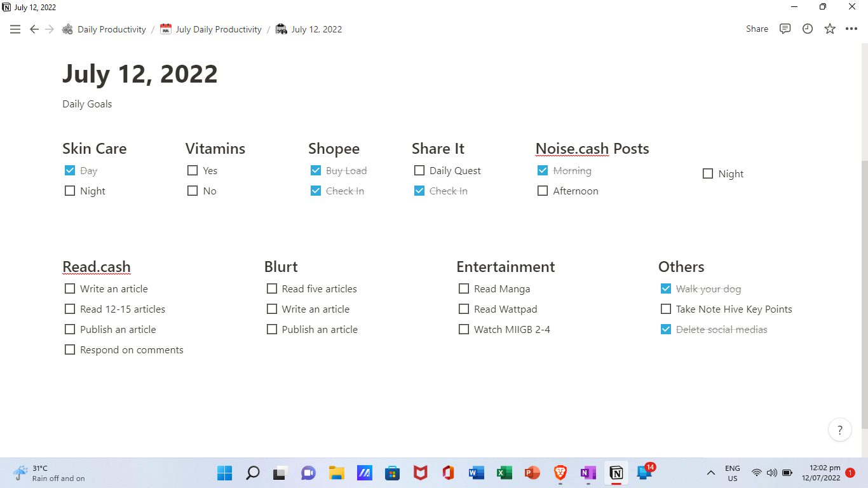The width and height of the screenshot is (868, 488).
Task: Check the Vitamins Yes checkbox
Action: click(x=193, y=170)
